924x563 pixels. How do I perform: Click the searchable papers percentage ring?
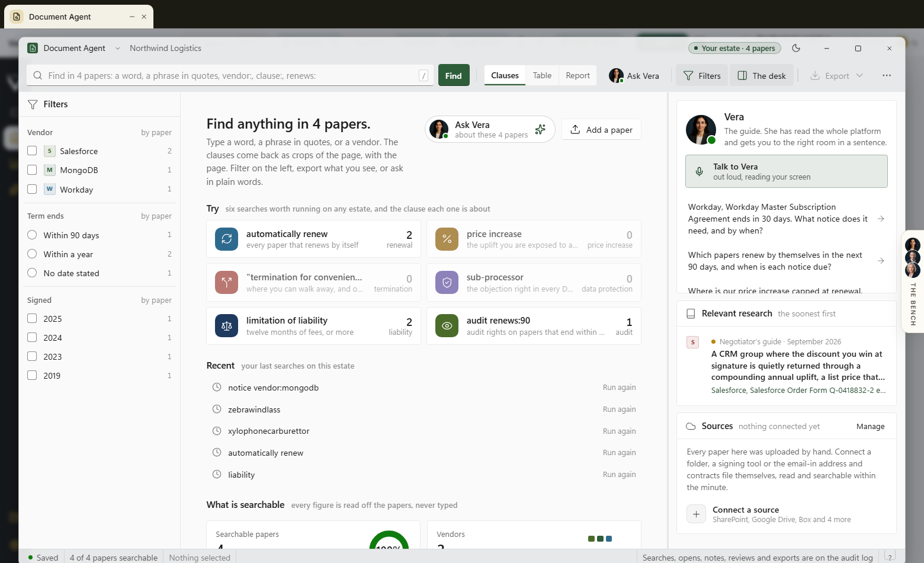[x=389, y=540]
